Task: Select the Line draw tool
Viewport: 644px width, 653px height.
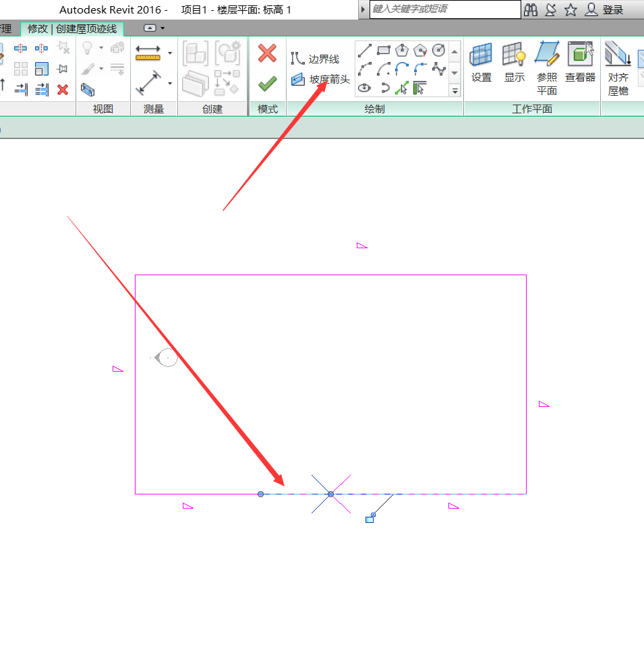Action: pos(365,51)
